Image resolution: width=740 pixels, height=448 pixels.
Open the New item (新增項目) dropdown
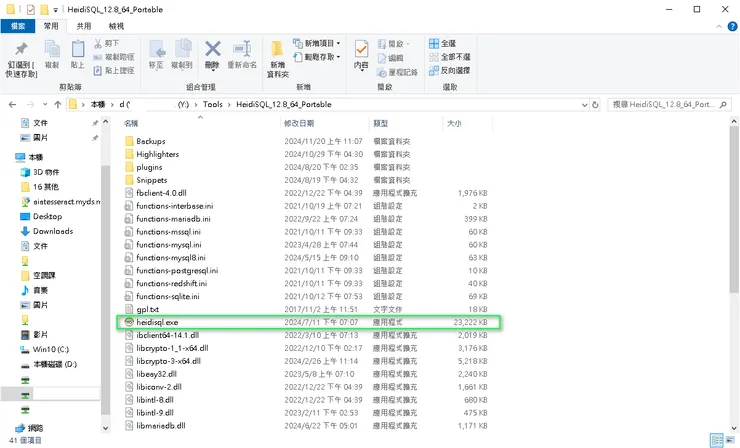pos(317,43)
